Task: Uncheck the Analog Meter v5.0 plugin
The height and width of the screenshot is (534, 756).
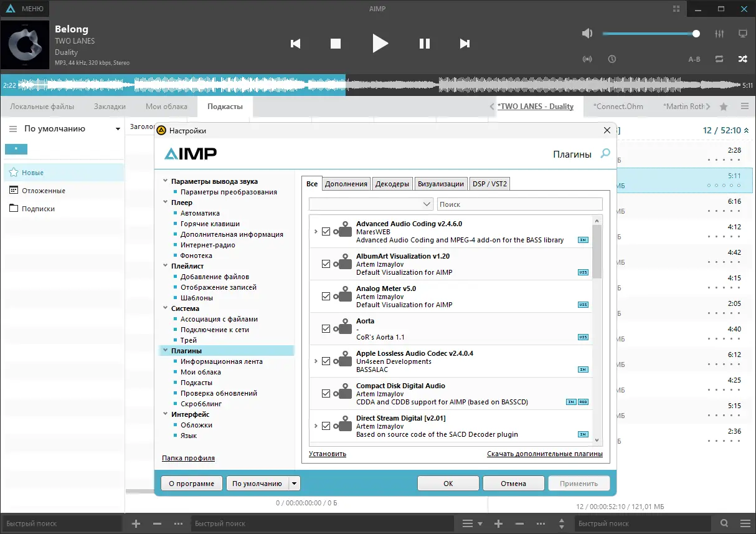Action: tap(326, 296)
